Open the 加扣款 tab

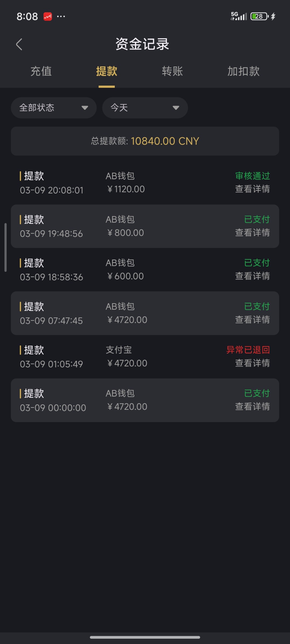click(x=244, y=71)
